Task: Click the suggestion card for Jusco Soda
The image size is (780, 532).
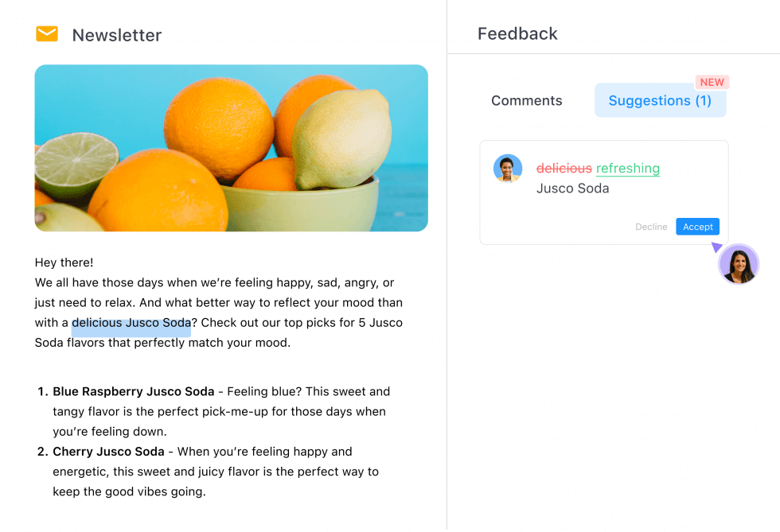Action: [603, 192]
